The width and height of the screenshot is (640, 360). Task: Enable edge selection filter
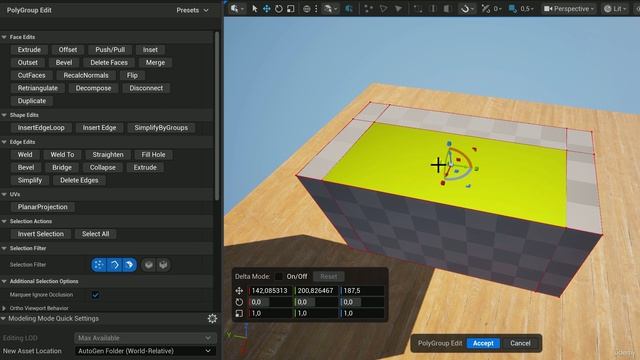point(114,265)
